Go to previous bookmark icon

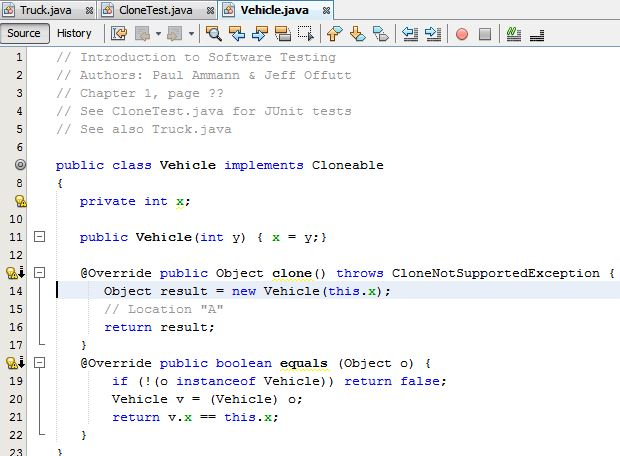335,34
